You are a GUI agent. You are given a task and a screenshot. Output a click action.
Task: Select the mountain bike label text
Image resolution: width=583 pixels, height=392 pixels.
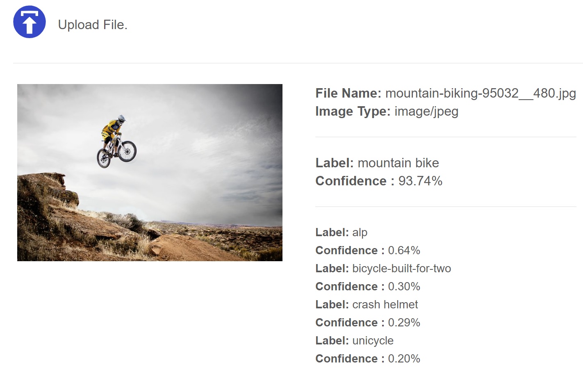point(398,163)
